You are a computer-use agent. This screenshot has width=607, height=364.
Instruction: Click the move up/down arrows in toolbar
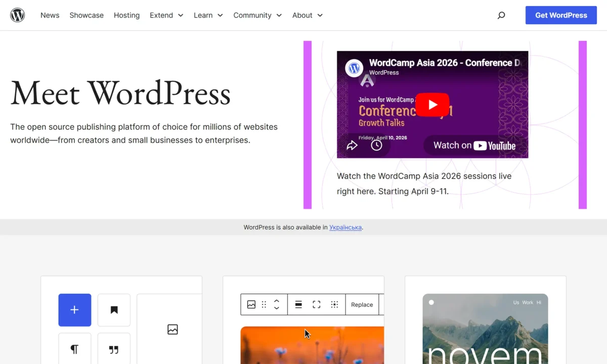click(277, 304)
